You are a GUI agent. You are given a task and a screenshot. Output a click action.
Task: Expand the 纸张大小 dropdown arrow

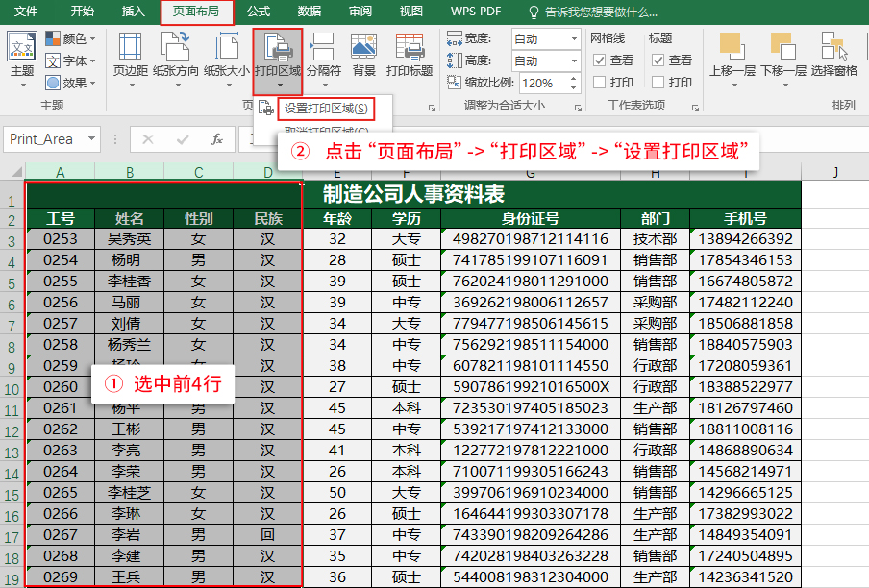coord(229,85)
